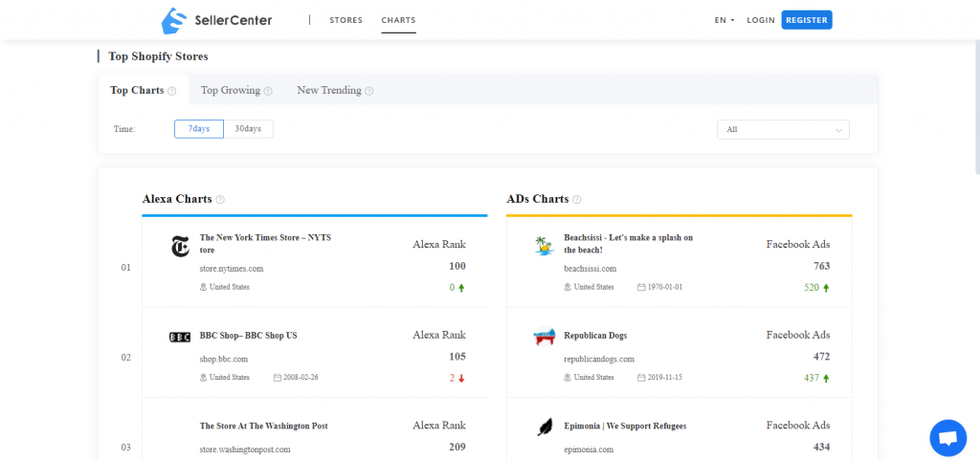Image resolution: width=980 pixels, height=461 pixels.
Task: Click location pin in New York Times row
Action: [x=203, y=287]
